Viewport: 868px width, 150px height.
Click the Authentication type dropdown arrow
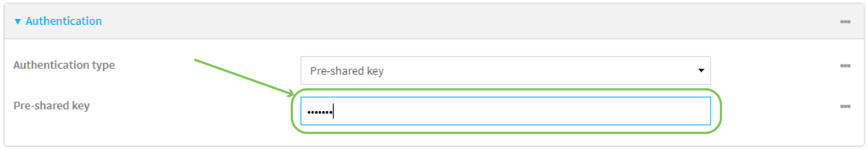pos(701,71)
